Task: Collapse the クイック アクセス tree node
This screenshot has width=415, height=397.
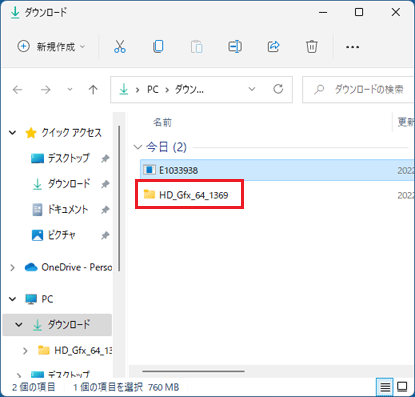Action: [13, 133]
